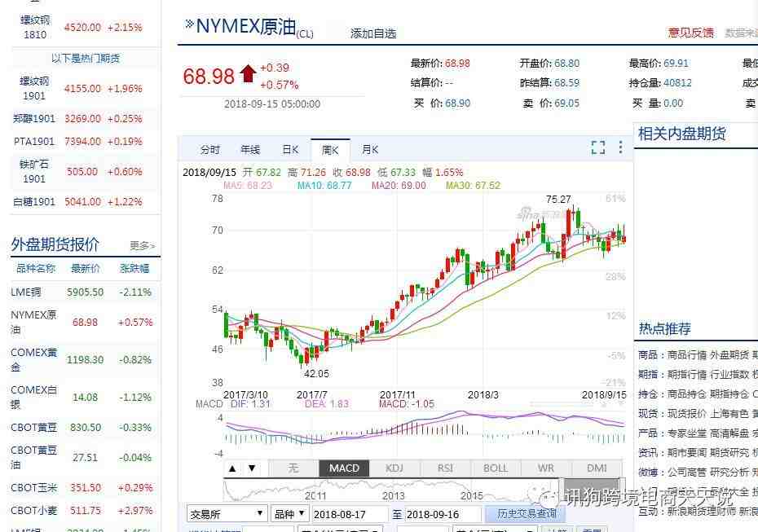Switch to the 年线 chart tab
The image size is (758, 532).
coord(250,150)
